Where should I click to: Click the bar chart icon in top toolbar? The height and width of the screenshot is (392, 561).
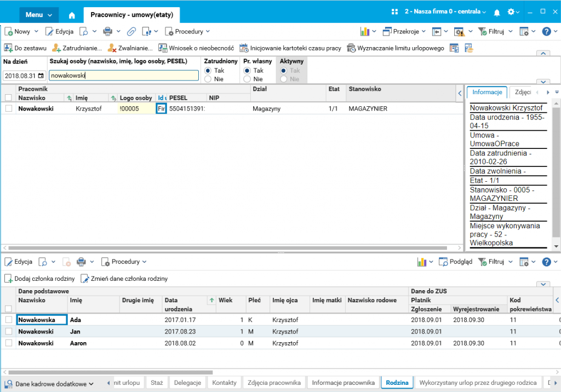click(x=364, y=32)
